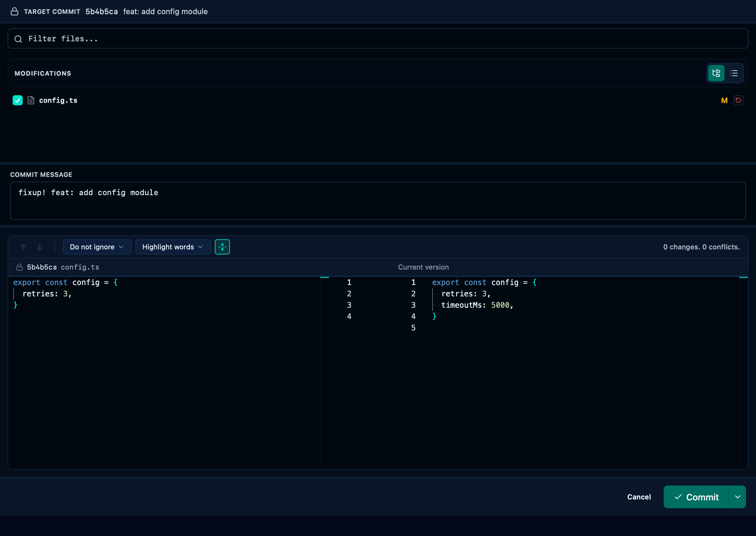Click 'timeoutMs: 5000,' line in current version
This screenshot has width=756, height=536.
478,305
